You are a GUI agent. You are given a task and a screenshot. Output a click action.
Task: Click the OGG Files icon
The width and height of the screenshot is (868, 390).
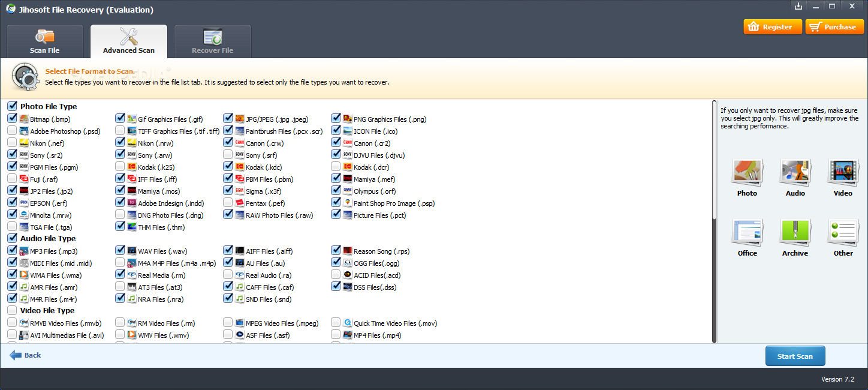pos(348,263)
